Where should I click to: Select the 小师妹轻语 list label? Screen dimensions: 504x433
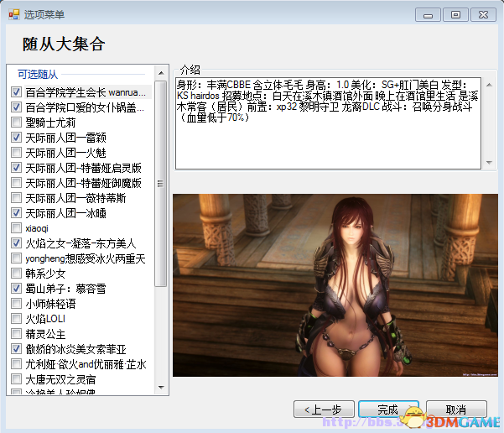point(50,304)
